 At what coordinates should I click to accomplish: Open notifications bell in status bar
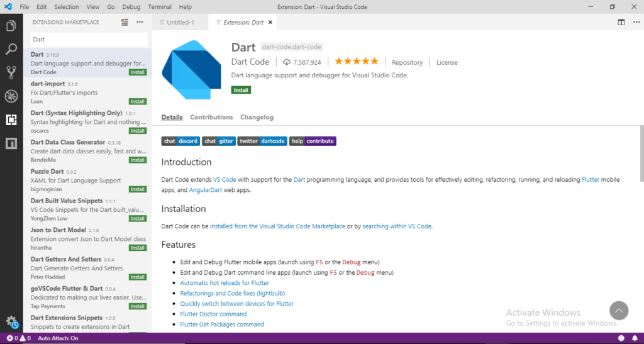635,338
